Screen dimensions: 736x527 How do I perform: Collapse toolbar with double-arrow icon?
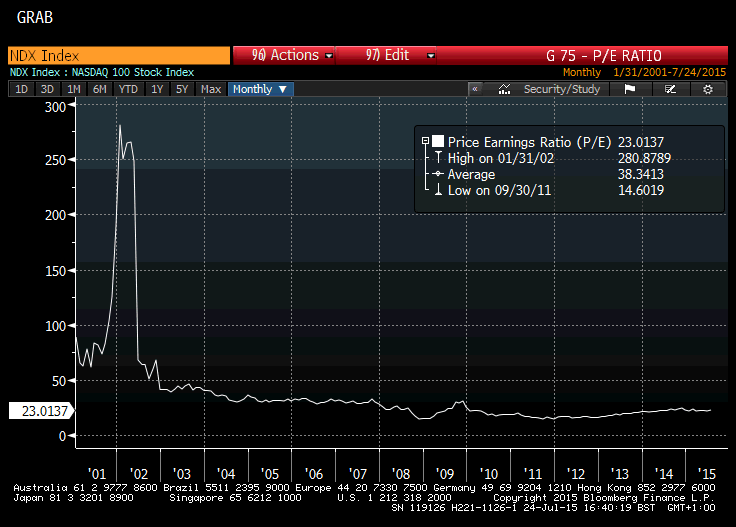(x=476, y=89)
